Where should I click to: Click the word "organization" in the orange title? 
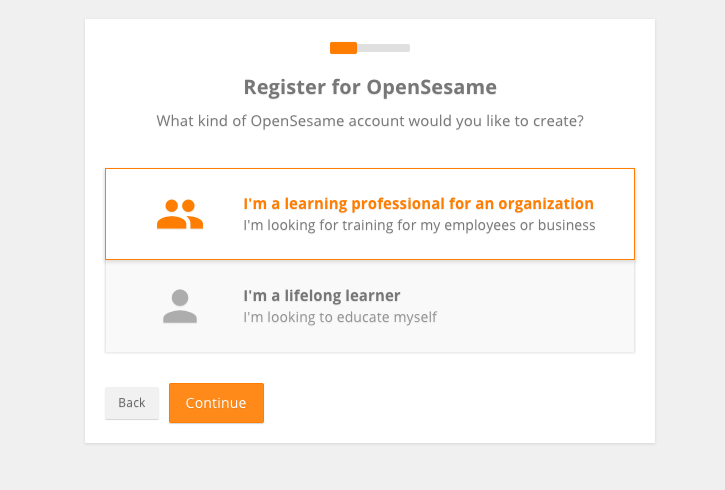coord(546,204)
